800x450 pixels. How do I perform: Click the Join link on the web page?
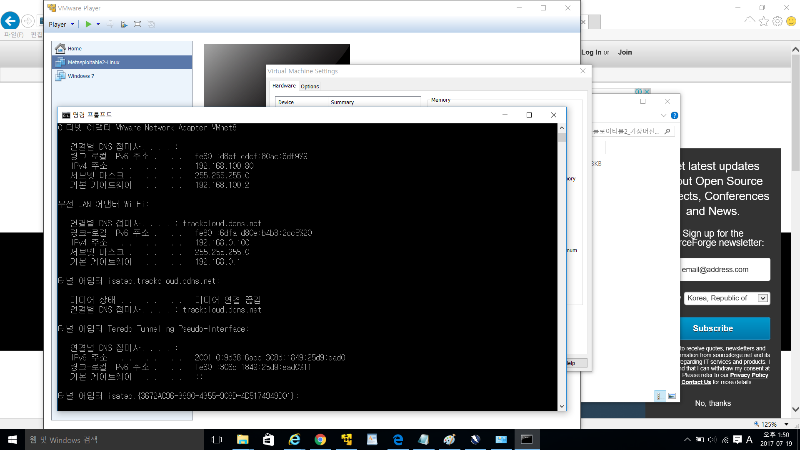click(625, 52)
